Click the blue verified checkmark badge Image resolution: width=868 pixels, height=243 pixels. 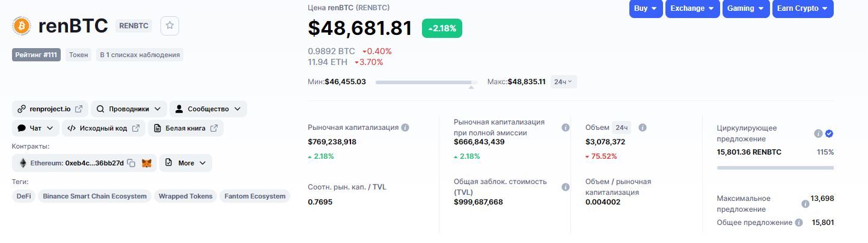(829, 134)
